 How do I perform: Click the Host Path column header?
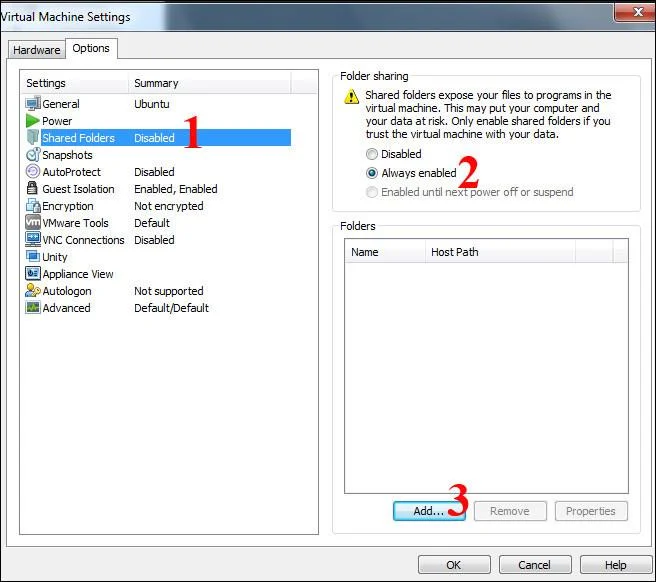tap(500, 252)
